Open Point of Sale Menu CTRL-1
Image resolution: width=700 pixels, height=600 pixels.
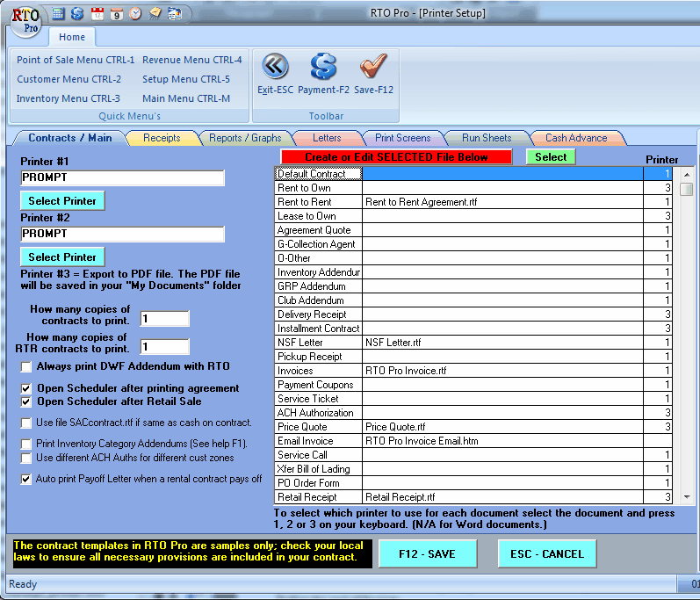pos(76,60)
